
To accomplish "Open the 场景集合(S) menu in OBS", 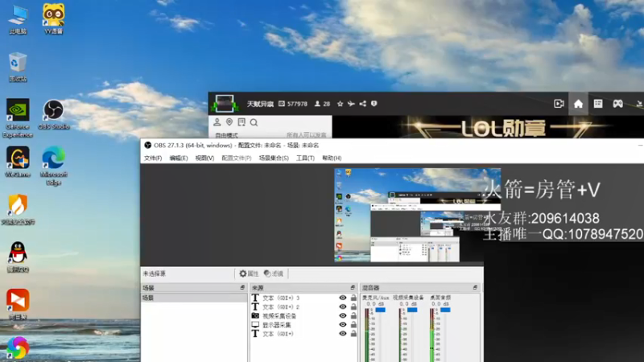I will tap(274, 158).
